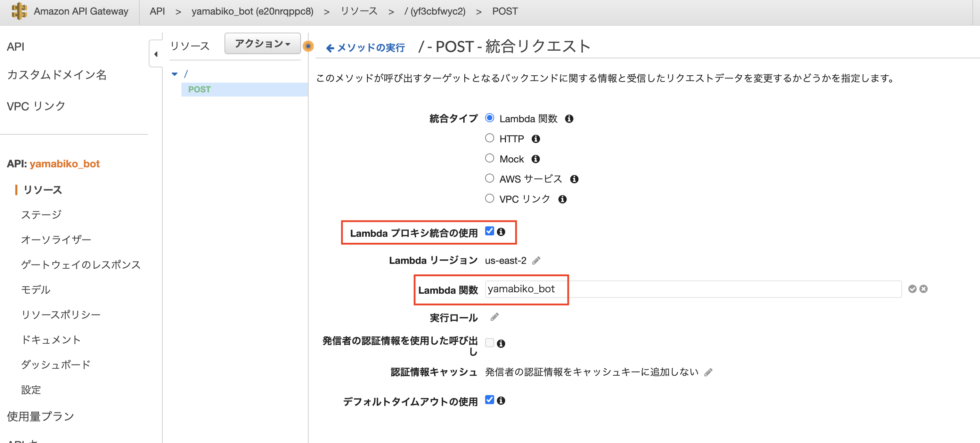The height and width of the screenshot is (443, 980).
Task: Select Mock integration type
Action: click(490, 158)
